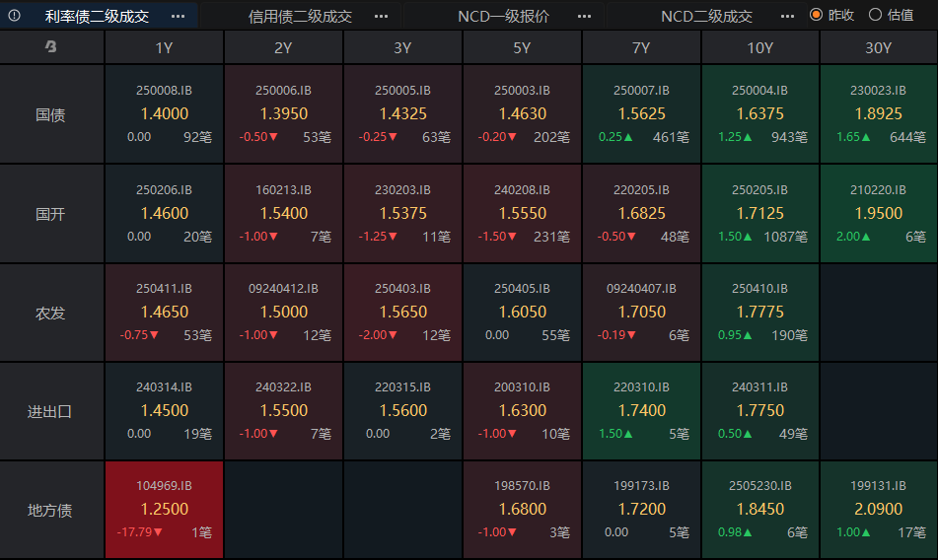Click bond code 09240412.IB
938x560 pixels.
[x=283, y=288]
